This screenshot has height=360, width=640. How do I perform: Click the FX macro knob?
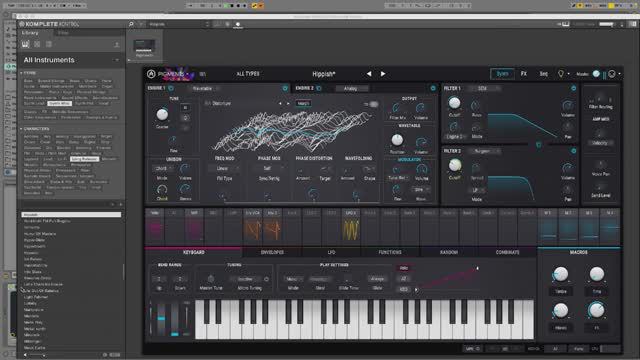596,310
